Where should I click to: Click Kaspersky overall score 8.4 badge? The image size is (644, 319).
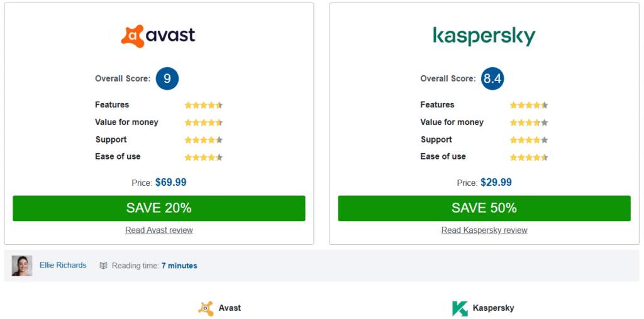pyautogui.click(x=492, y=78)
